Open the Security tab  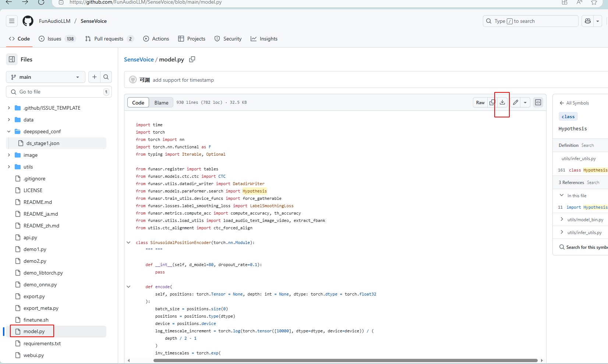tap(228, 39)
